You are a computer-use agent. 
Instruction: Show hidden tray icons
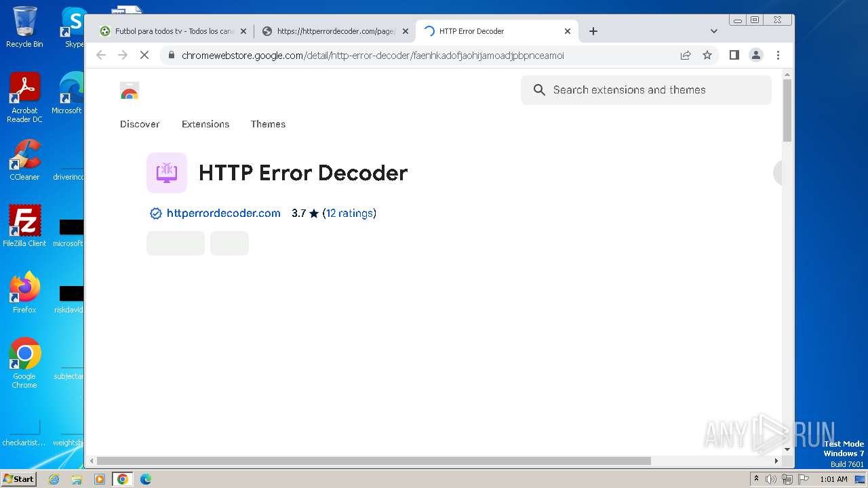coord(757,479)
